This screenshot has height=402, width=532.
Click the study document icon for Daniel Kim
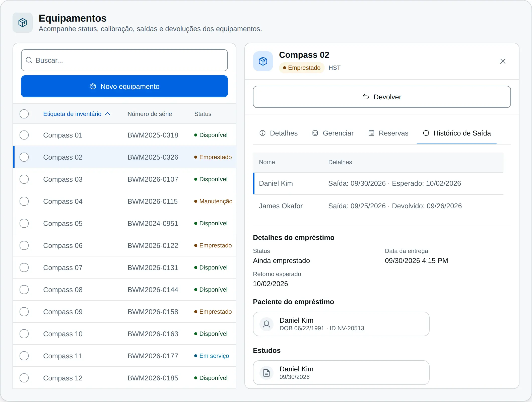pos(267,373)
